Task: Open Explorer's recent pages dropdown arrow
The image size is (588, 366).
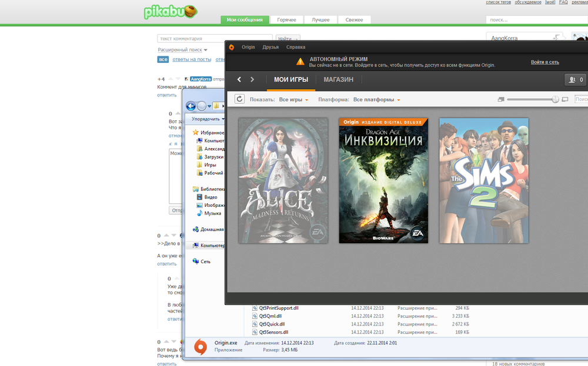Action: [209, 106]
